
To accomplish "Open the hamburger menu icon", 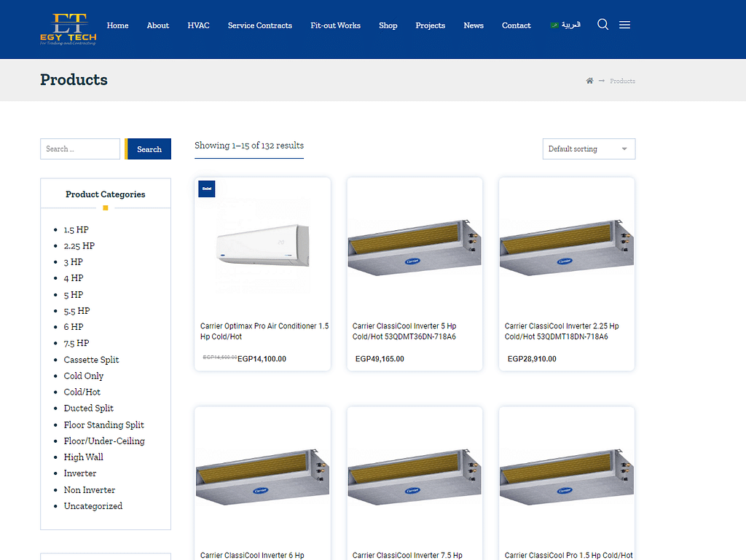I will pyautogui.click(x=624, y=25).
